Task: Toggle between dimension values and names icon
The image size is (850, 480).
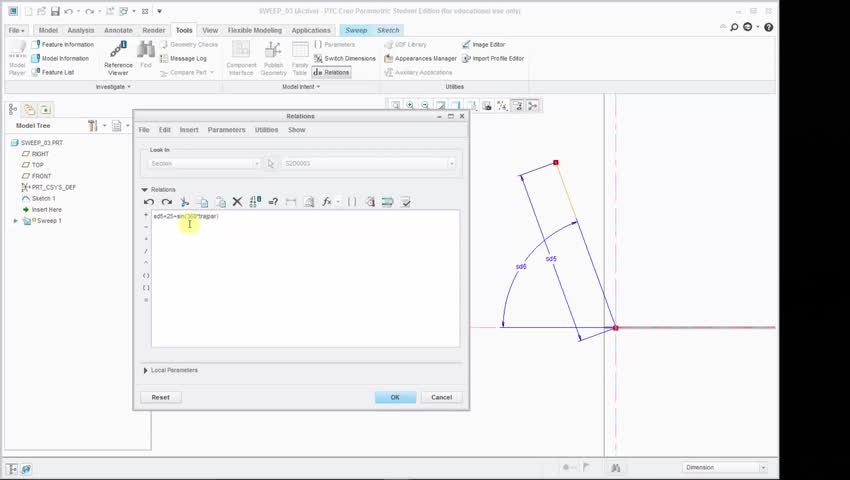Action: coord(255,202)
